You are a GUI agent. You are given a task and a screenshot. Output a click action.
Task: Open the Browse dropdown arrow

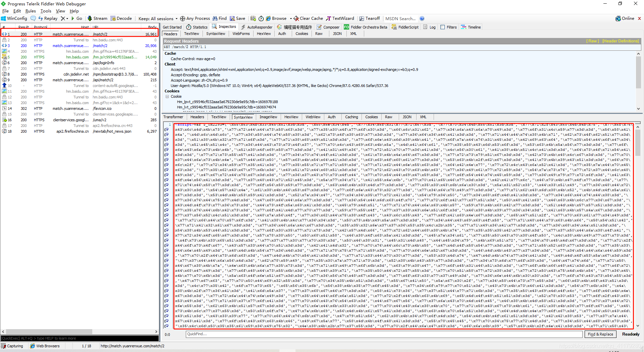click(291, 18)
